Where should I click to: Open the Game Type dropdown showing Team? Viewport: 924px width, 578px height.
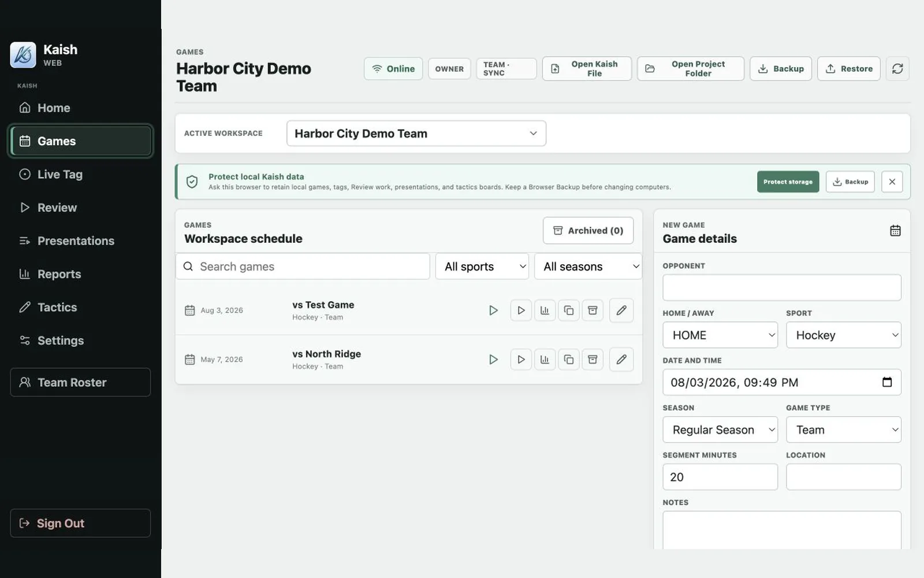coord(844,430)
